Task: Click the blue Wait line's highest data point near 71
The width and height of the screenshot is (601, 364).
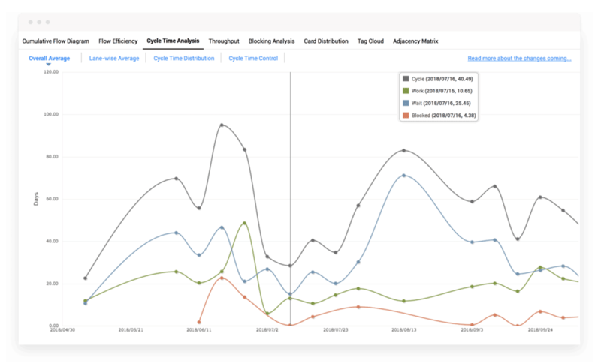Action: coord(403,176)
